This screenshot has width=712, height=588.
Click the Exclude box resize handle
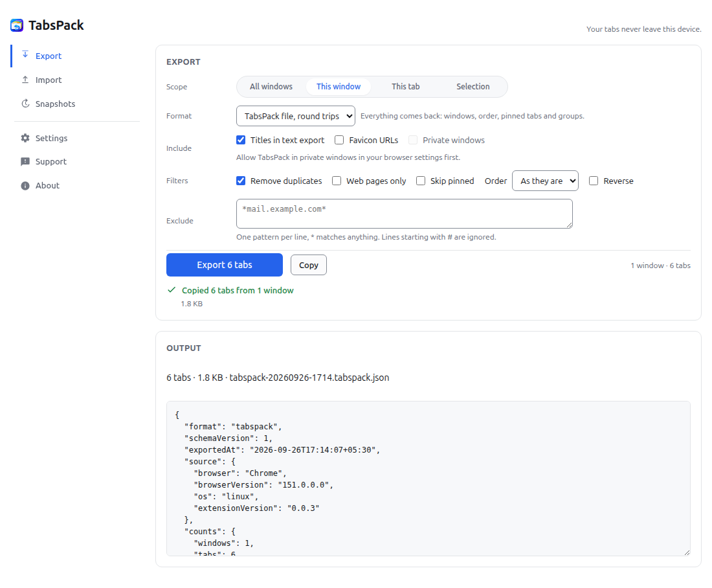[x=569, y=225]
